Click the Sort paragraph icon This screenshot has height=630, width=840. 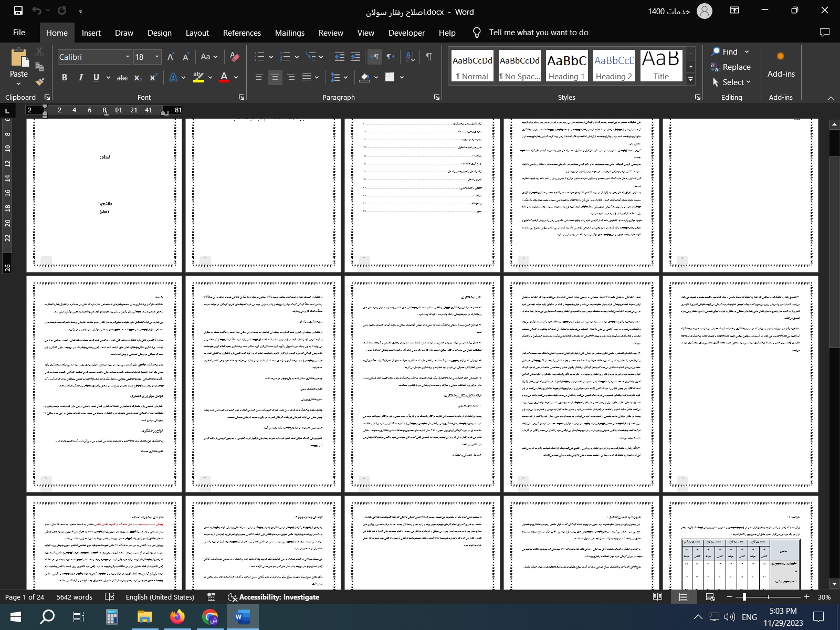coord(411,57)
